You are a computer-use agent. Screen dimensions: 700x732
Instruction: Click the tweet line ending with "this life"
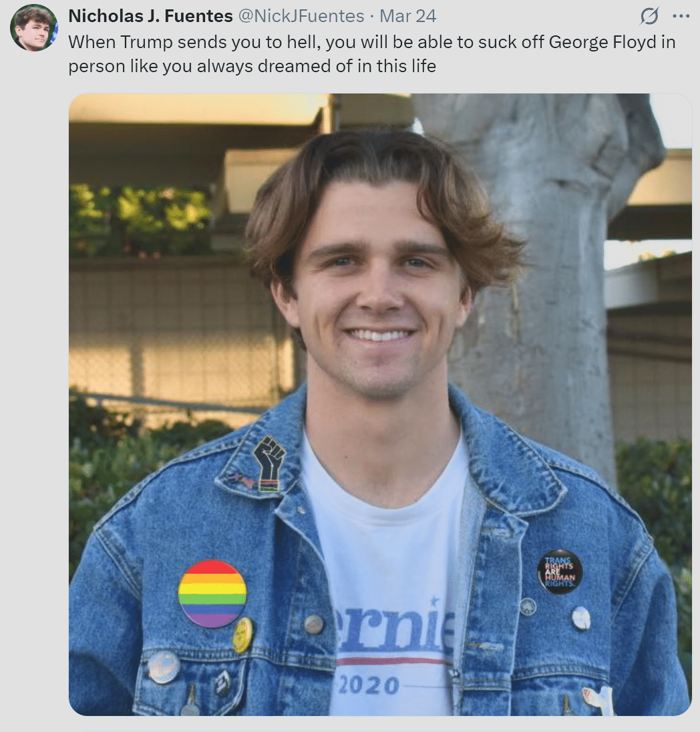[252, 66]
